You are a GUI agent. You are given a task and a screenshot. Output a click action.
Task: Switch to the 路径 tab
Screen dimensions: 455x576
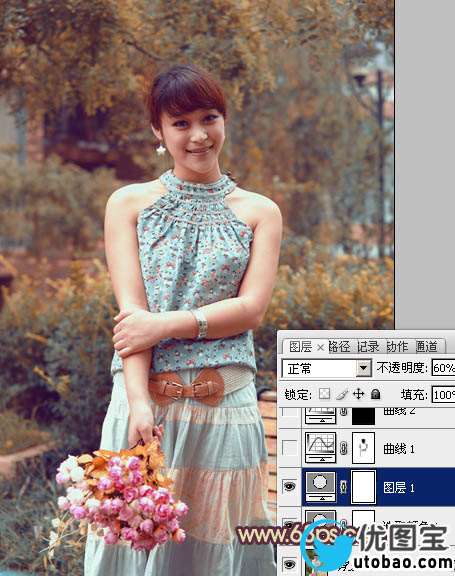(339, 347)
